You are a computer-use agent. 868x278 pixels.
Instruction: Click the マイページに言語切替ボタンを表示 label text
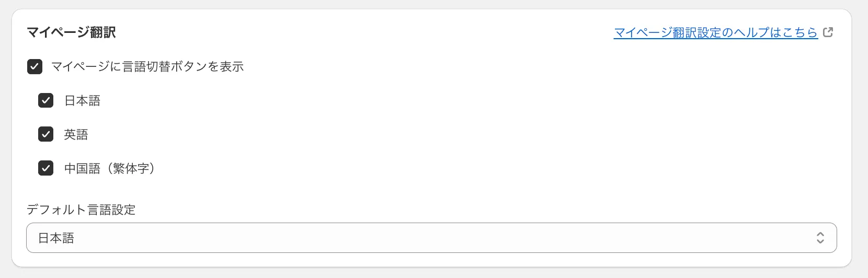tap(147, 66)
